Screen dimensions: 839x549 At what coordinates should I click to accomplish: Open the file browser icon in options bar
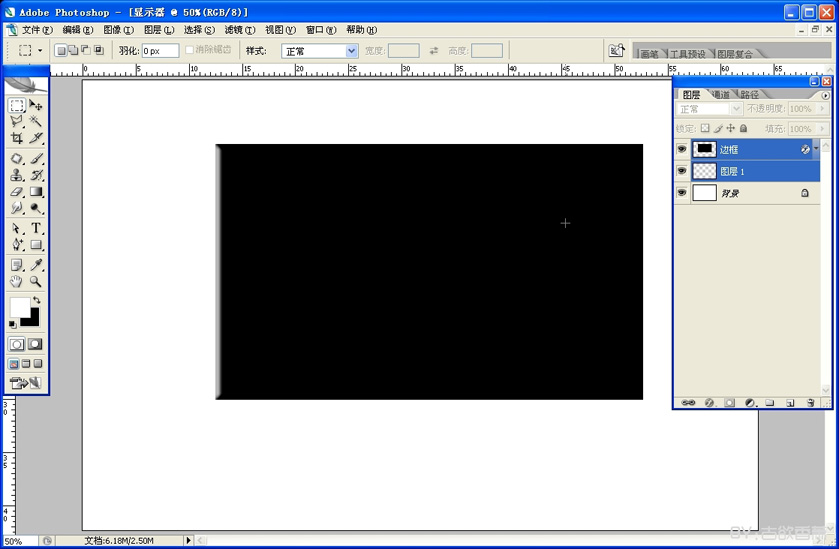(x=616, y=51)
